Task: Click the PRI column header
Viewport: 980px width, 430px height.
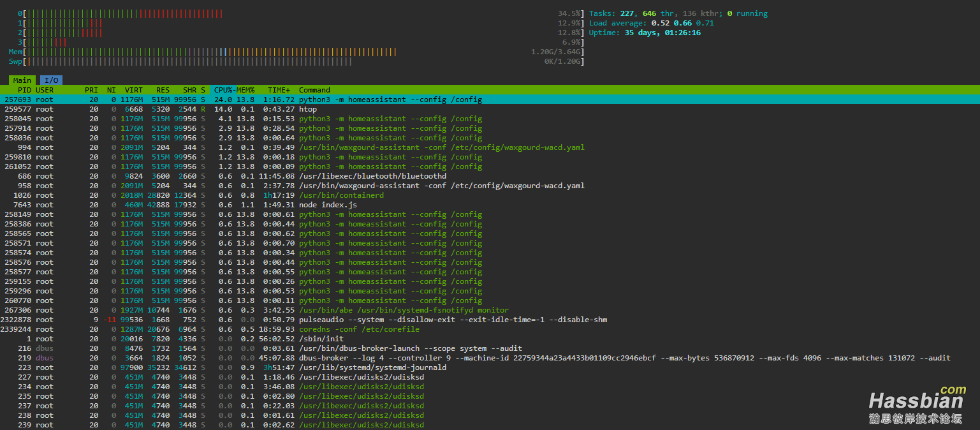Action: tap(91, 90)
